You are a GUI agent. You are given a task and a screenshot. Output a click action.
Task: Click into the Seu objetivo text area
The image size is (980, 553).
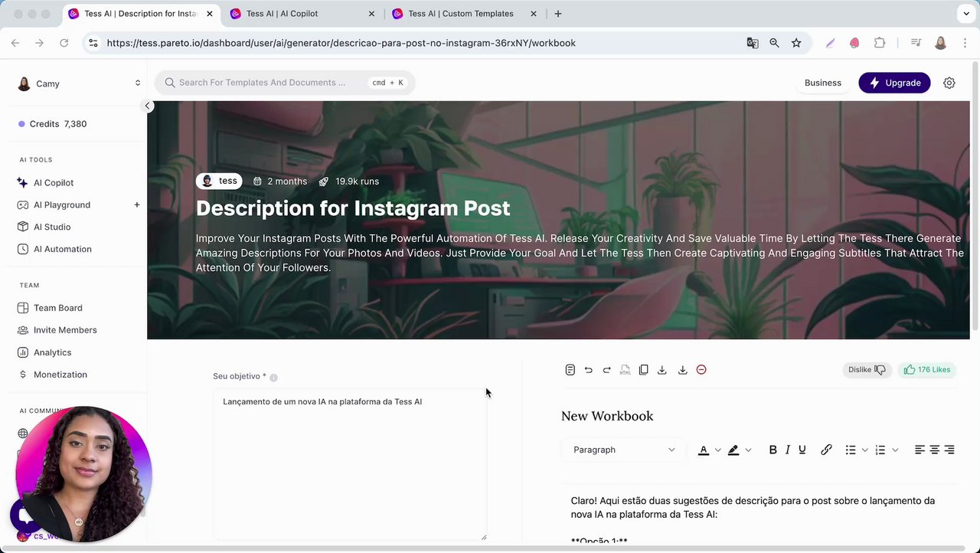pyautogui.click(x=350, y=464)
